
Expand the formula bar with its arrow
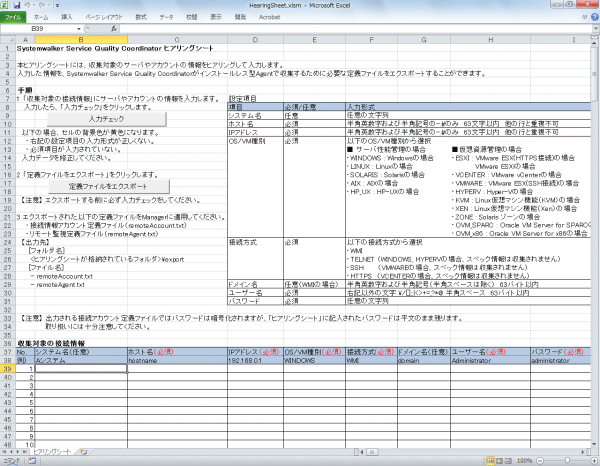coord(596,29)
